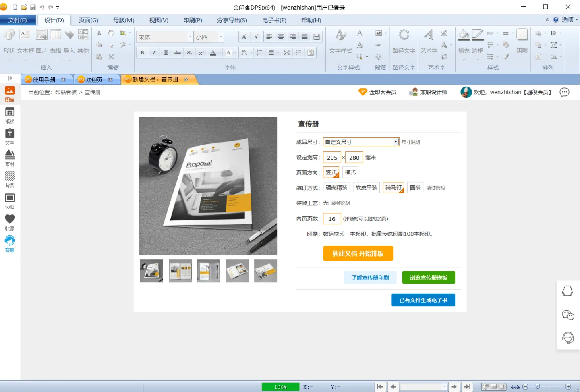The width and height of the screenshot is (580, 392).
Task: Click the 新建文档 开始排版 button
Action: pos(358,253)
